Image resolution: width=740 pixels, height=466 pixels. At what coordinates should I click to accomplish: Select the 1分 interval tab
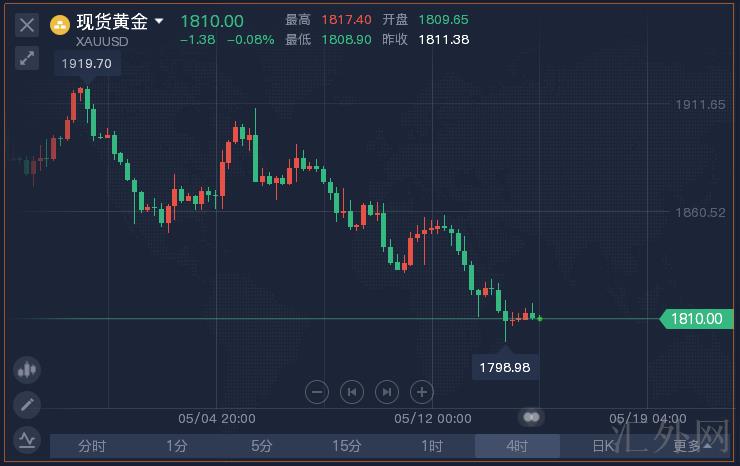pyautogui.click(x=177, y=446)
